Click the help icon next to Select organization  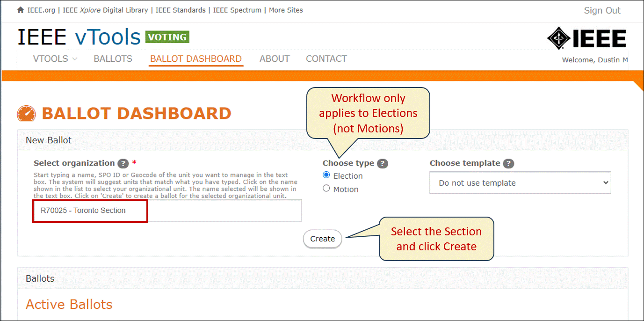123,163
